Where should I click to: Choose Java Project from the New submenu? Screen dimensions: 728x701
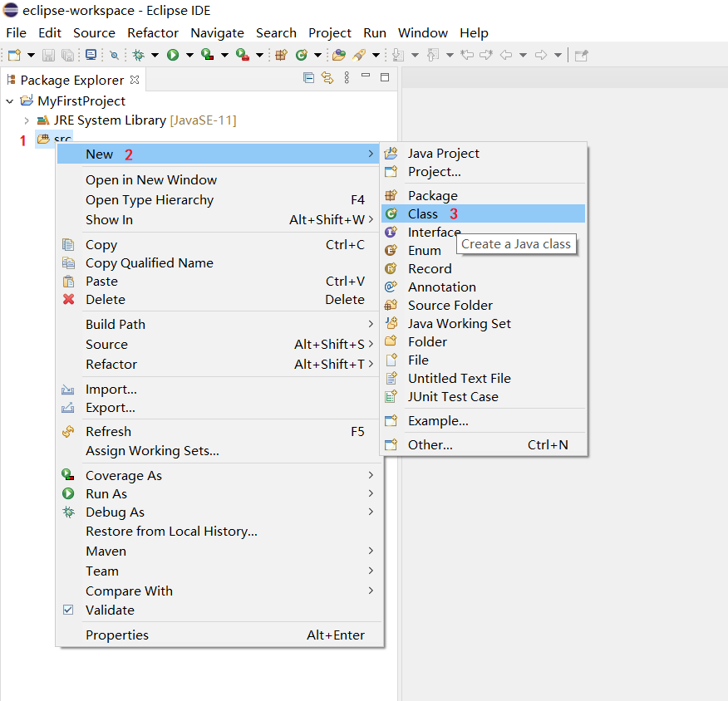click(x=484, y=153)
